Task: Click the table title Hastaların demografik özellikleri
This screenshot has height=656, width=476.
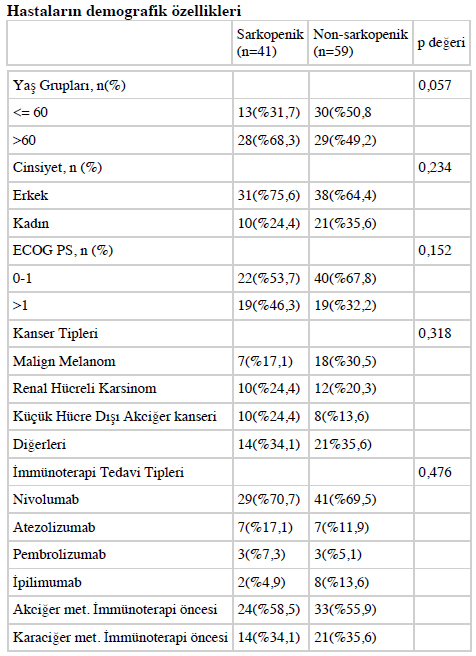Action: click(x=124, y=11)
